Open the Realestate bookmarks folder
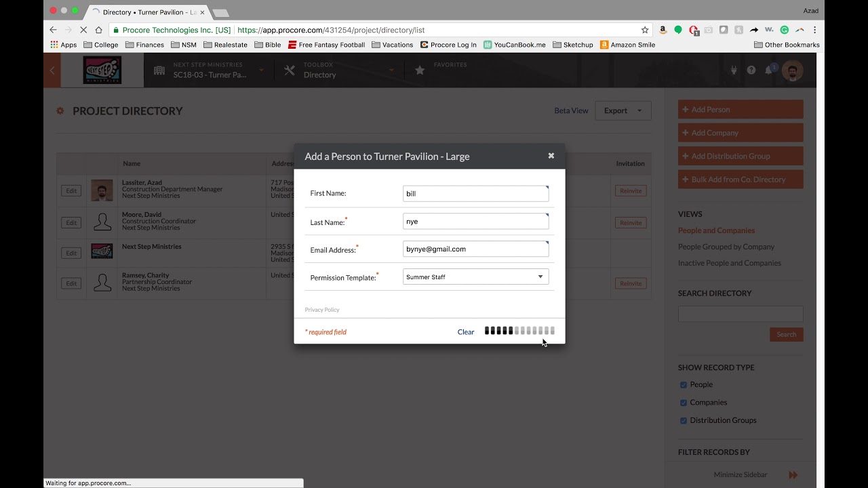The height and width of the screenshot is (488, 868). point(226,45)
